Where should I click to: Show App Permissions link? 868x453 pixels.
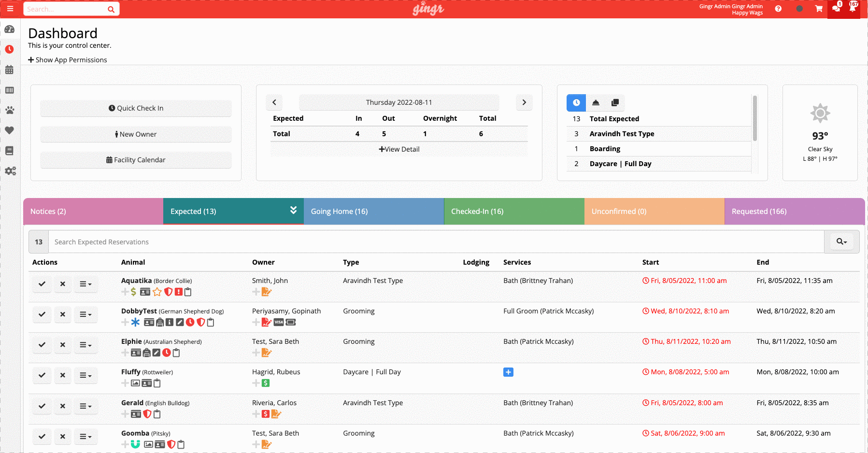[x=68, y=59]
